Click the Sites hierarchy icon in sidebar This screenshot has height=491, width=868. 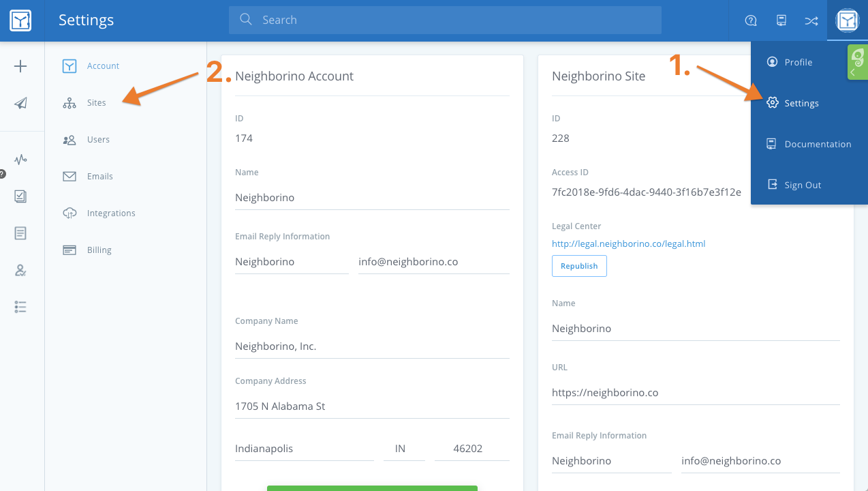pos(69,103)
